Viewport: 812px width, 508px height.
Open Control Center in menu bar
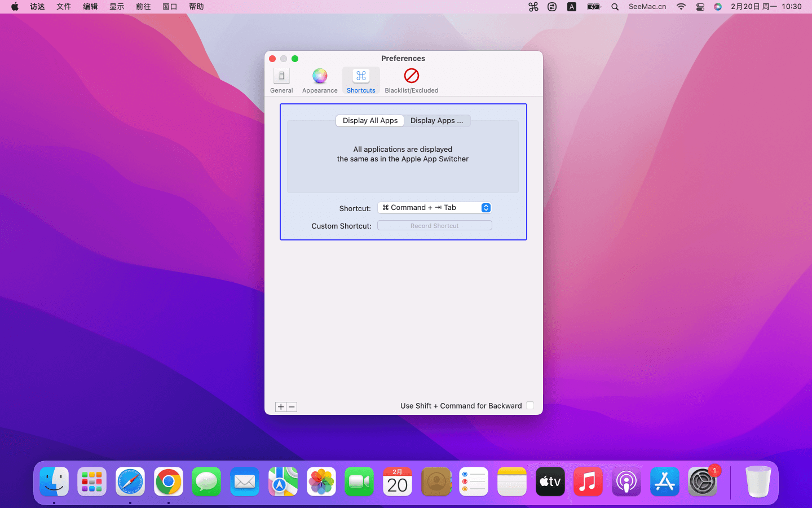coord(700,7)
